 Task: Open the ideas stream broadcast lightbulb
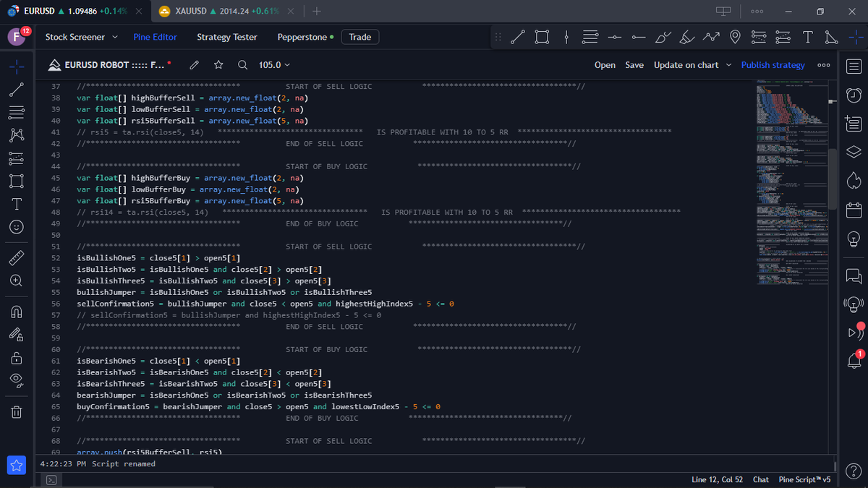pos(854,304)
